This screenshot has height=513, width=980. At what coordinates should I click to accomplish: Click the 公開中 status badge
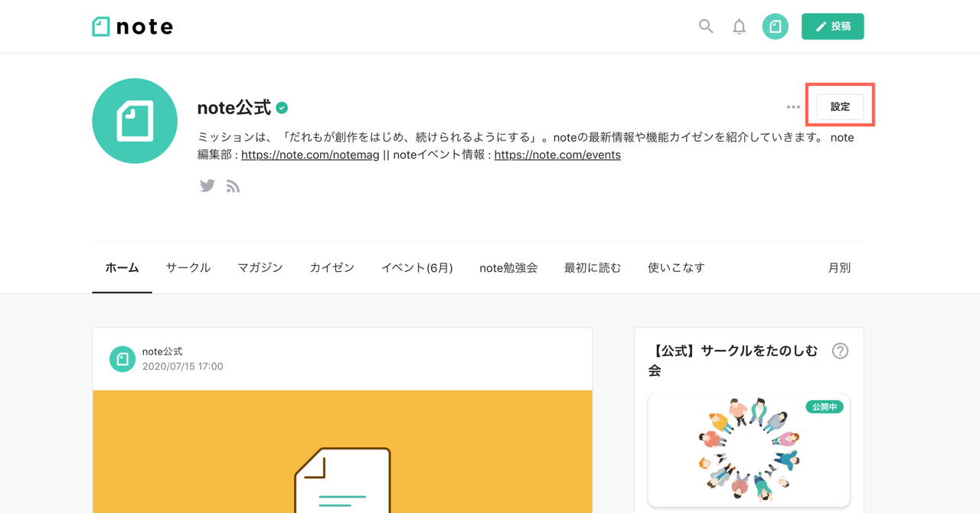[825, 407]
